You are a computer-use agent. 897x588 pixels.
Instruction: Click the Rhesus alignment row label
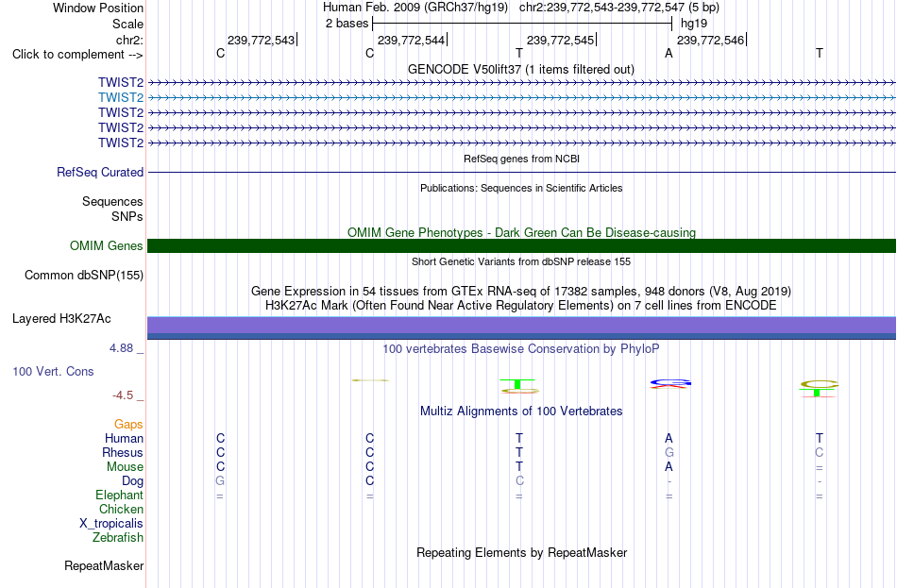123,452
